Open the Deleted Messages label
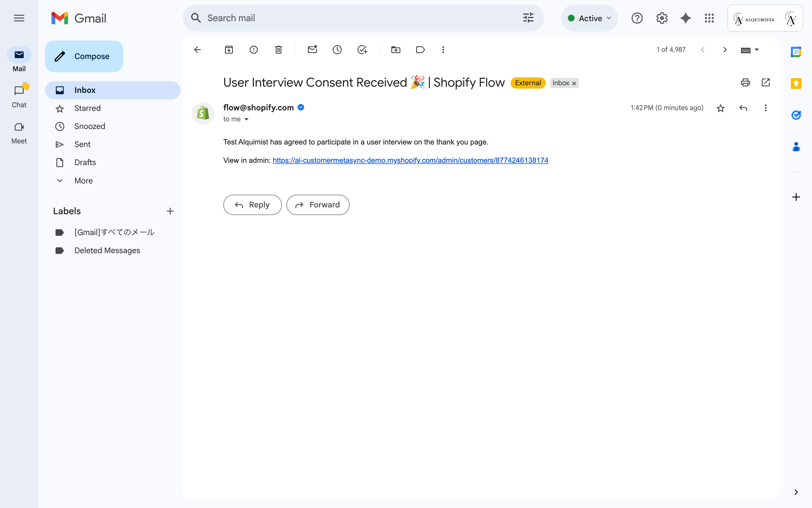The image size is (812, 508). 113,250
